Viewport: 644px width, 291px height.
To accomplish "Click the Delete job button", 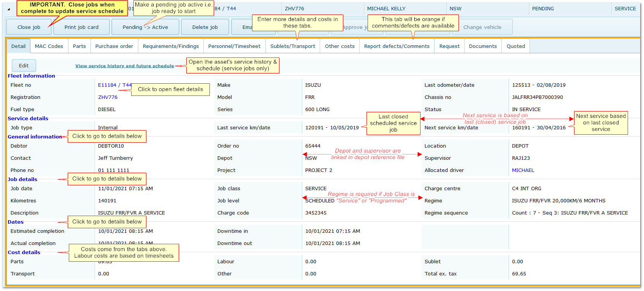I will (205, 27).
